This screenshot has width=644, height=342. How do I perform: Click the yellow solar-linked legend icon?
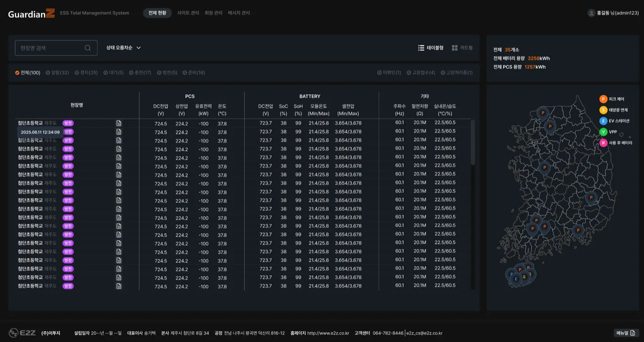click(603, 110)
